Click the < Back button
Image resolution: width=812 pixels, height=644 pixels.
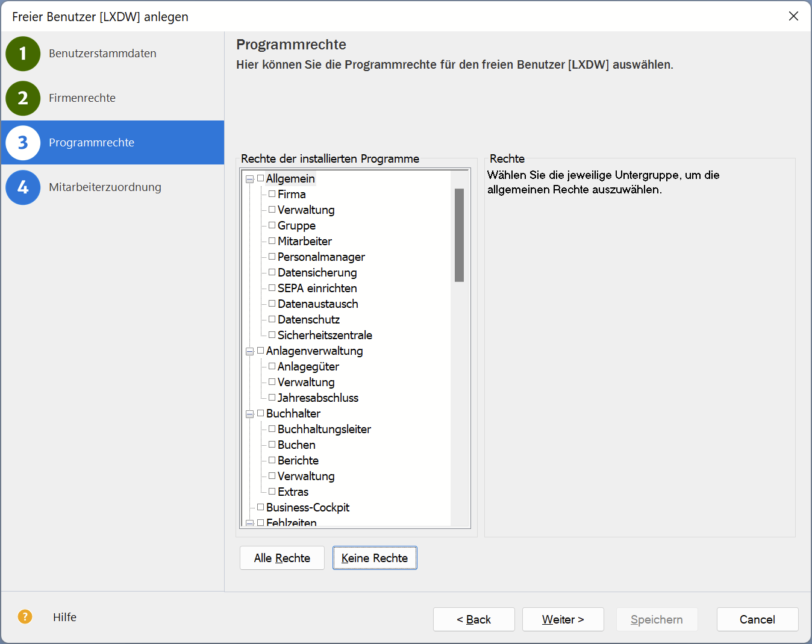[x=473, y=619]
